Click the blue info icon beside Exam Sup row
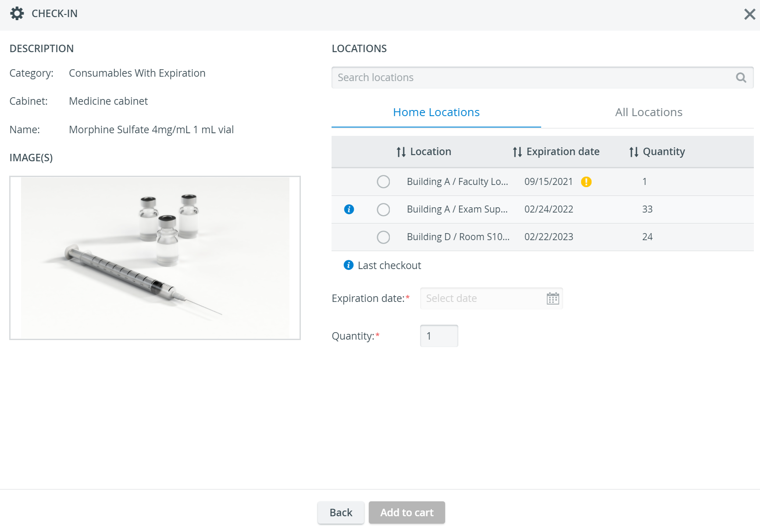 (349, 209)
